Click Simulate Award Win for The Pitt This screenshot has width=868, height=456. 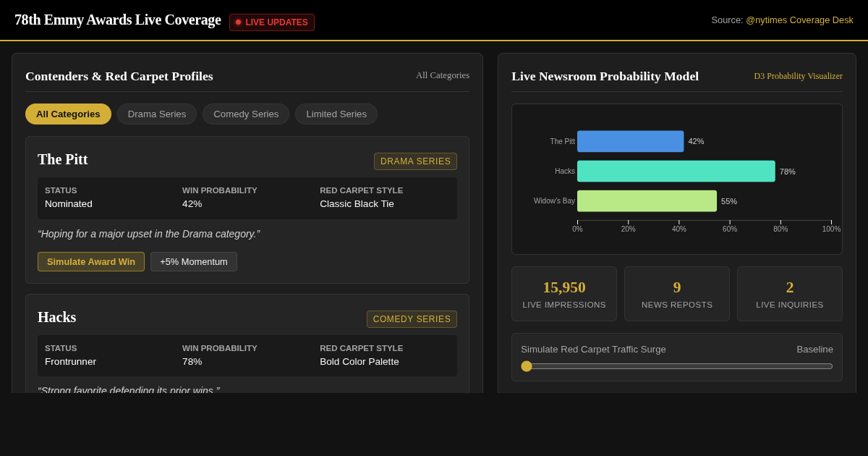91,261
